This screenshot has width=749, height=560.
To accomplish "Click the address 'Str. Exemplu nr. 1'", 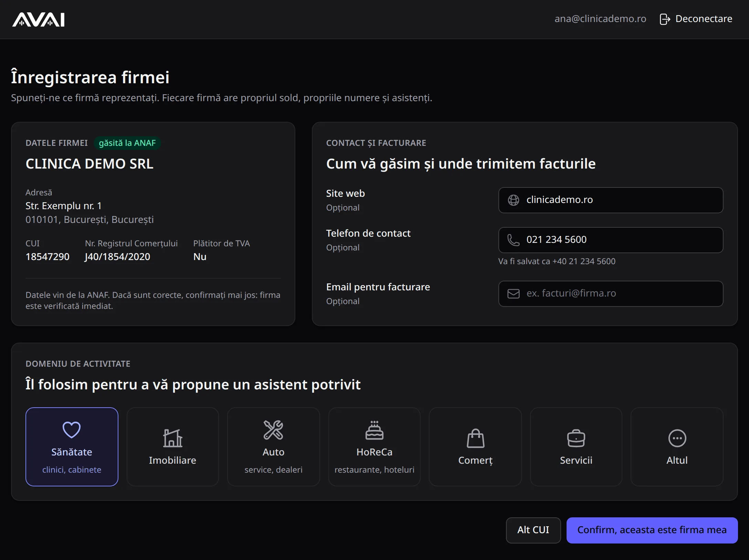I will [64, 206].
